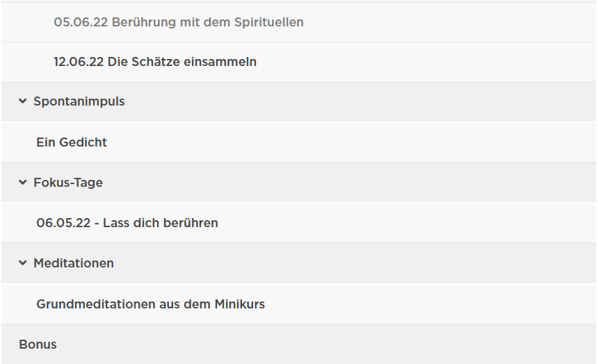
Task: Select the Fokus-Tage section heading
Action: [68, 183]
